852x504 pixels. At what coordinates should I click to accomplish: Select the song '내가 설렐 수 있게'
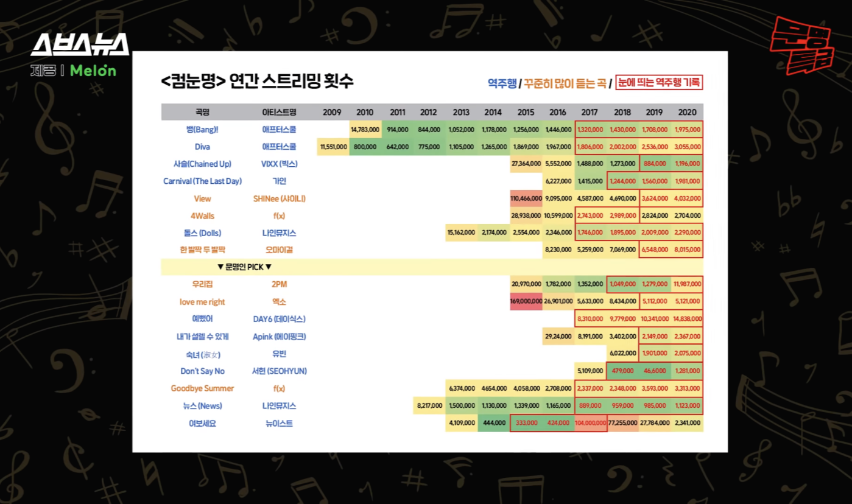pos(203,336)
